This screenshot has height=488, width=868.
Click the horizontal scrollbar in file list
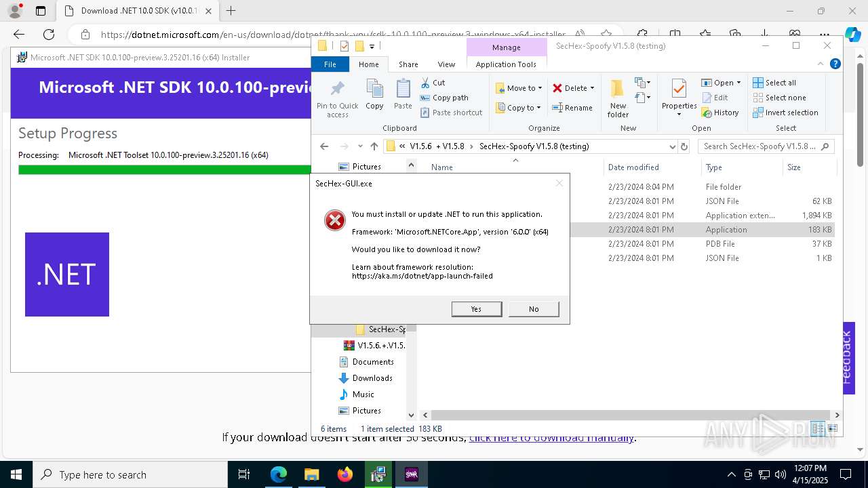pos(631,415)
